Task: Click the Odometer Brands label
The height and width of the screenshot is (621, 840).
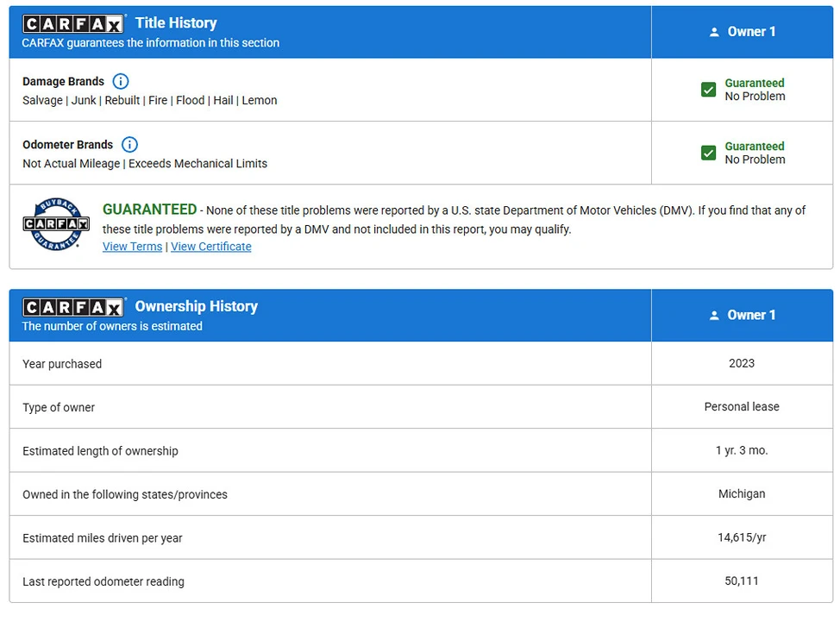Action: [67, 145]
